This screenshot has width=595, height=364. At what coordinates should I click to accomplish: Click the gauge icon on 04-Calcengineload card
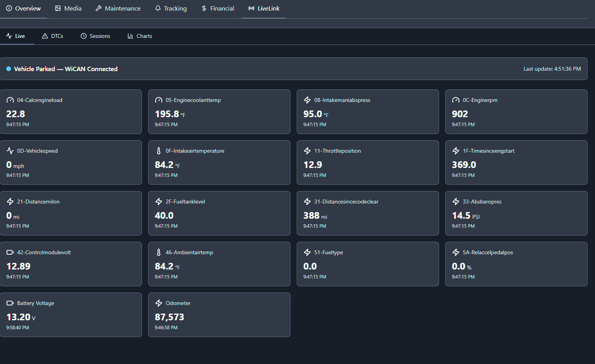click(10, 100)
